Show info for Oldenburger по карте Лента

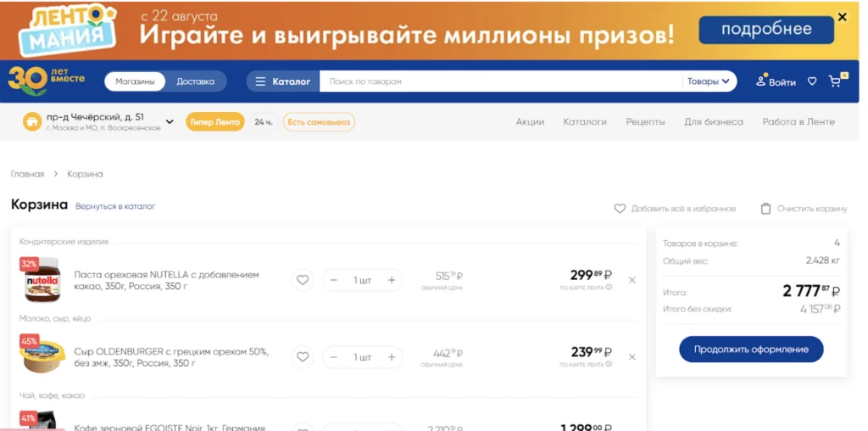coord(609,365)
